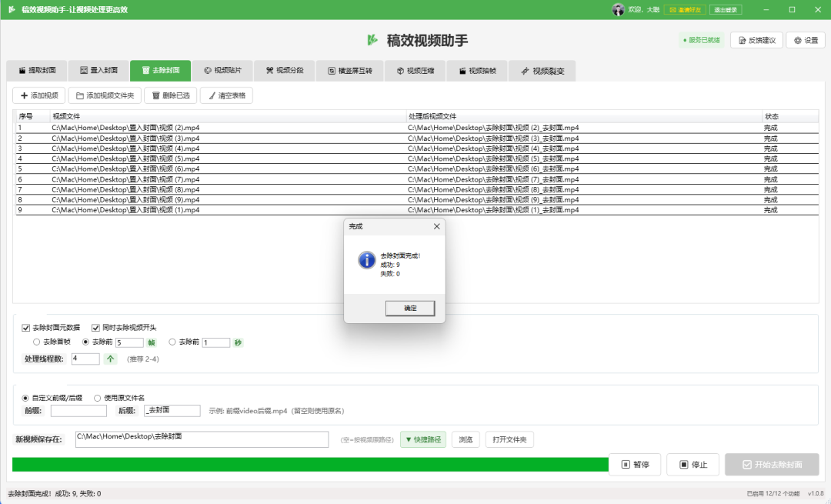Open the 提取封面 tab
Screen dimensions: 831x504
(36, 71)
